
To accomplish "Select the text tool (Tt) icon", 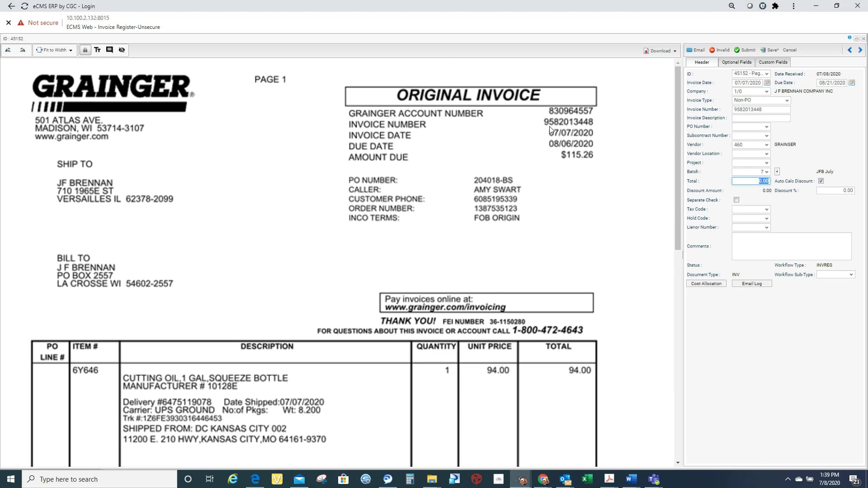I will click(97, 50).
